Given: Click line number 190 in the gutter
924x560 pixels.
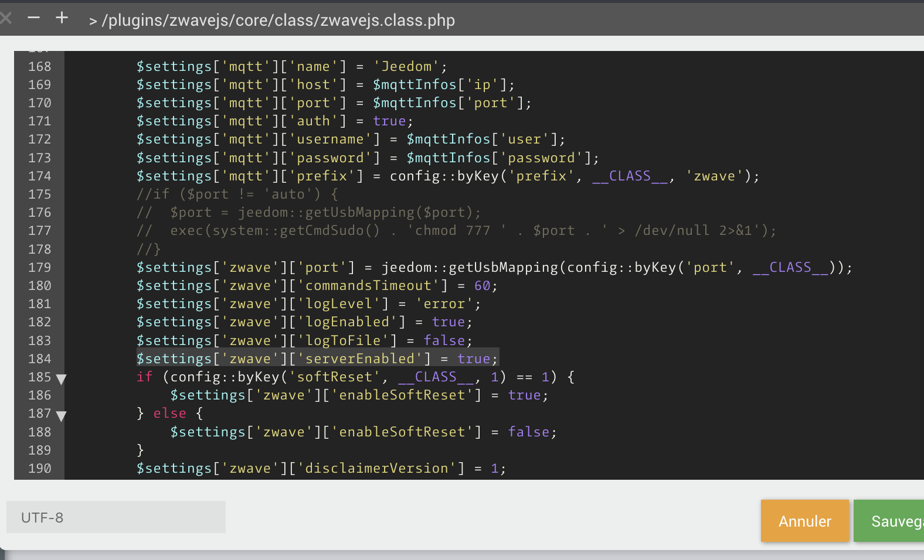Looking at the screenshot, I should click(39, 469).
